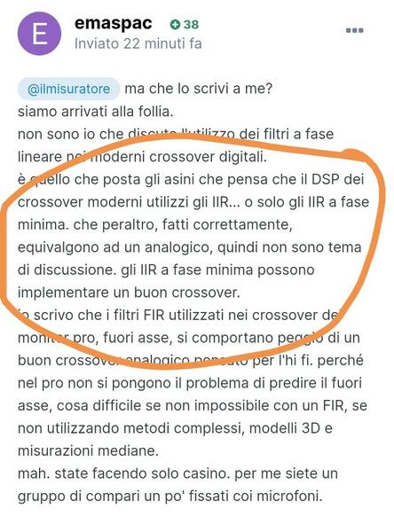Open emaspac's profile from the username
394x532 pixels.
(x=113, y=23)
